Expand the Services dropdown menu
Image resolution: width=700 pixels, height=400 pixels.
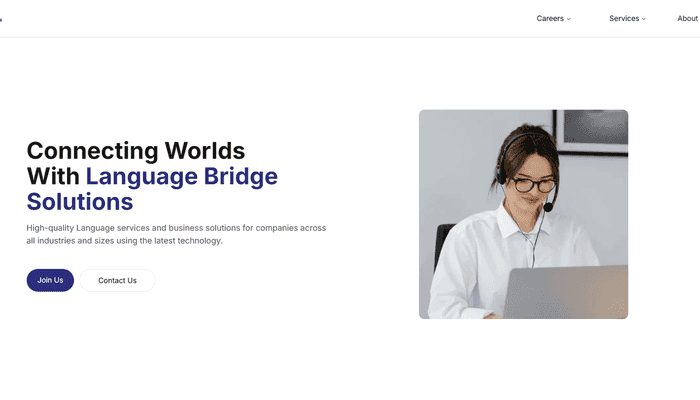624,18
